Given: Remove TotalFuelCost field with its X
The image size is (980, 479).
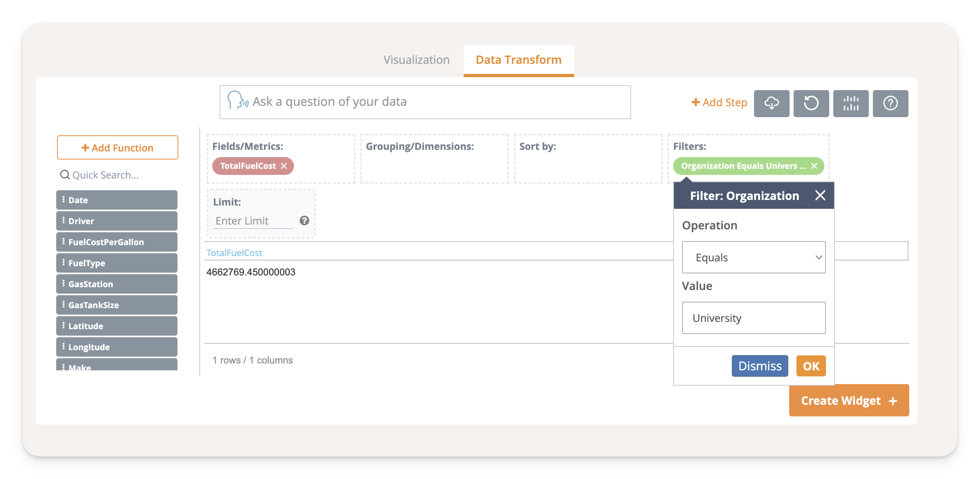Looking at the screenshot, I should coord(284,166).
